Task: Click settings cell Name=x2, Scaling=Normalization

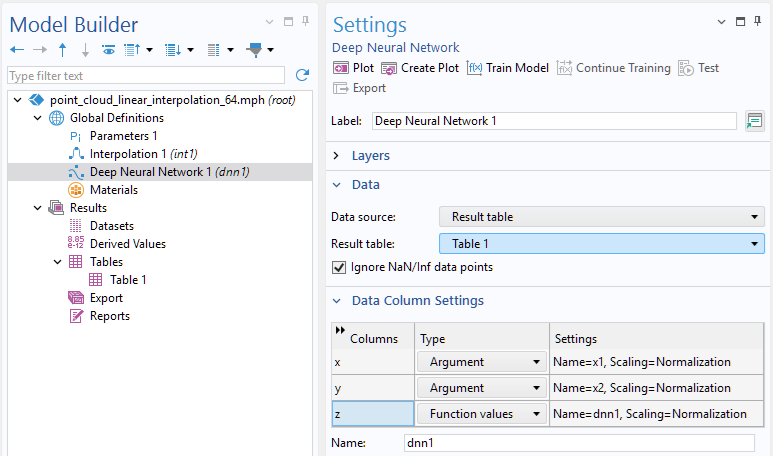Action: tap(656, 388)
